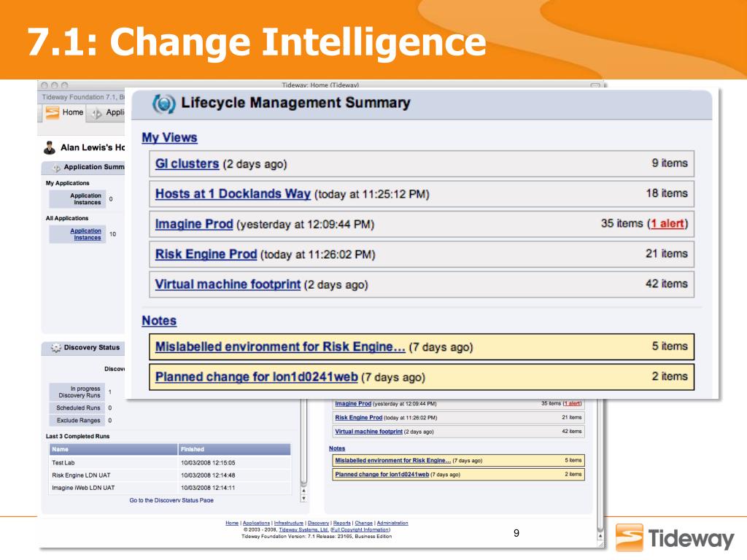Click Infrastructure footer link
The height and width of the screenshot is (560, 747).
point(289,523)
